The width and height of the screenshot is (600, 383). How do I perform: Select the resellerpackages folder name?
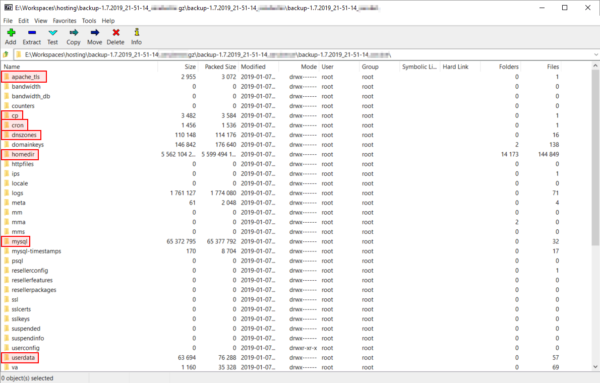[x=34, y=290]
